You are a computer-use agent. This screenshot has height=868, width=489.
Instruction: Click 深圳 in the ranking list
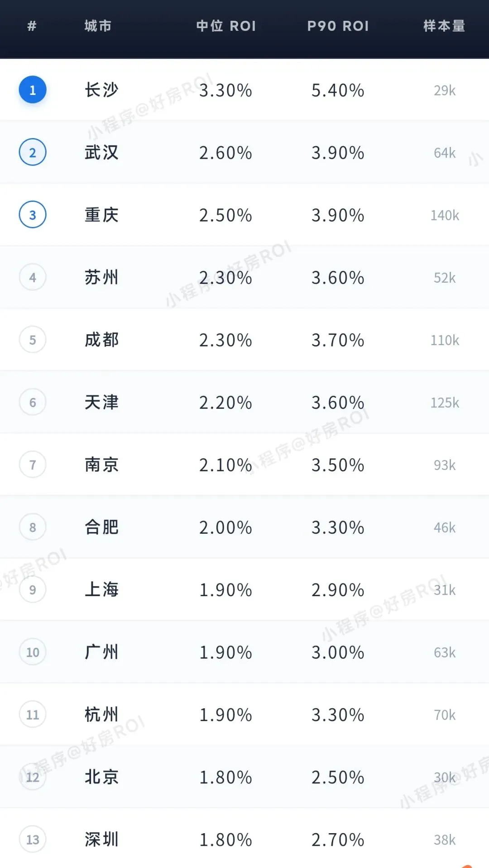pyautogui.click(x=102, y=840)
